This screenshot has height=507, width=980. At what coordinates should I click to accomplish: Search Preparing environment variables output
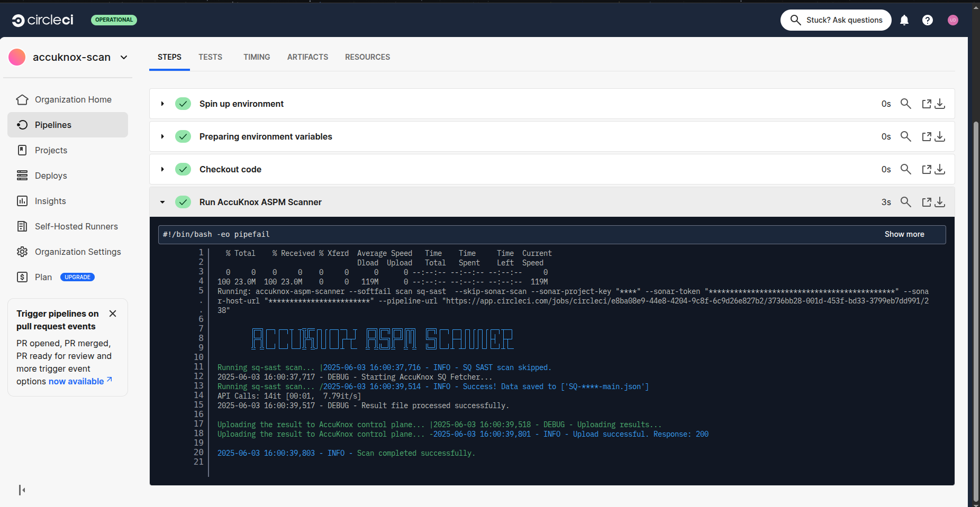tap(906, 136)
